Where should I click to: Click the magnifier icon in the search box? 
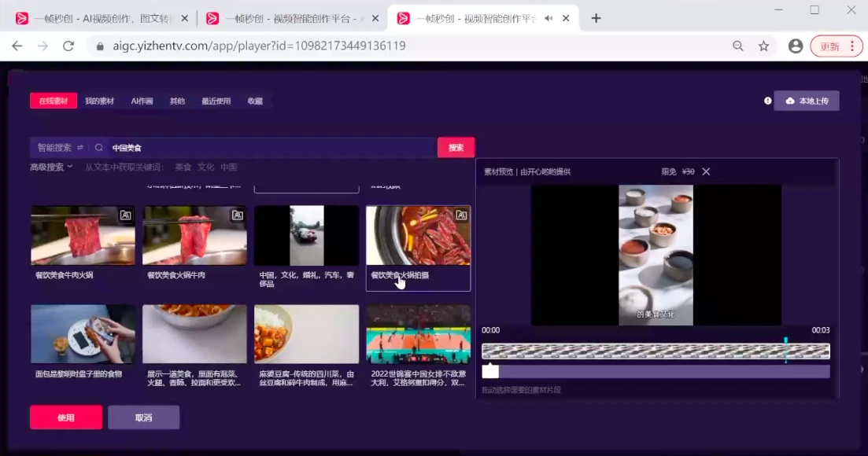point(98,148)
